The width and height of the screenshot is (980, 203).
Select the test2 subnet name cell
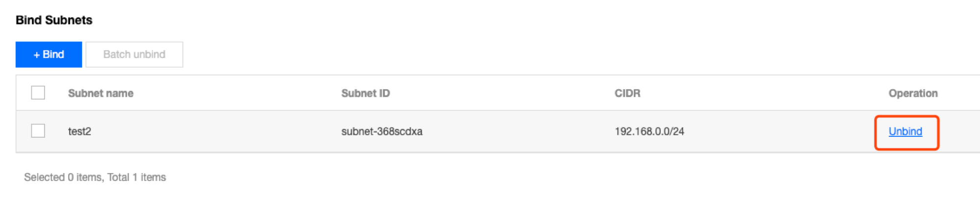[79, 131]
